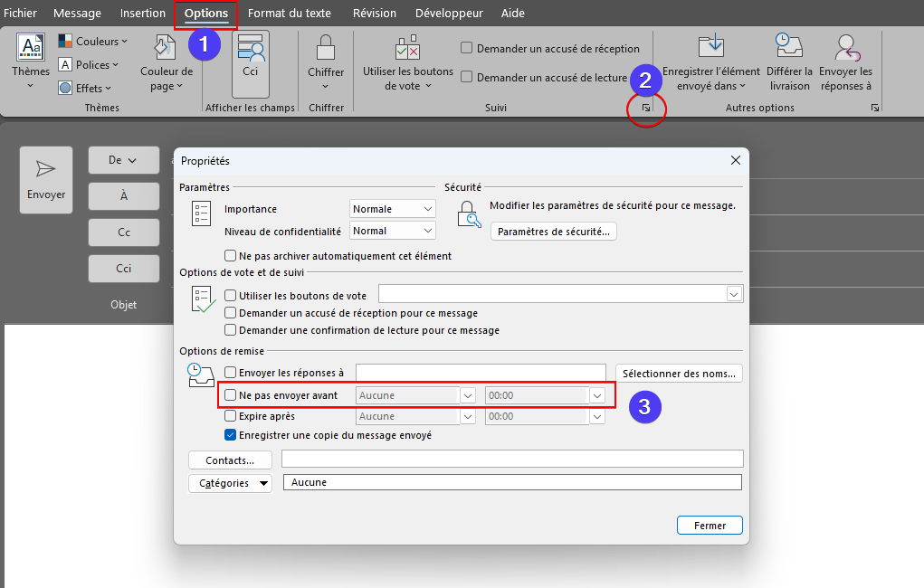The width and height of the screenshot is (924, 588).
Task: Click Enregistrer l'élément envoyé dans icon
Action: pyautogui.click(x=711, y=46)
